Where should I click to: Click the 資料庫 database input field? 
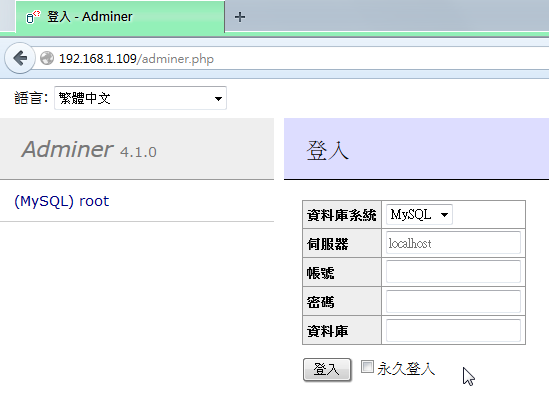pos(453,330)
